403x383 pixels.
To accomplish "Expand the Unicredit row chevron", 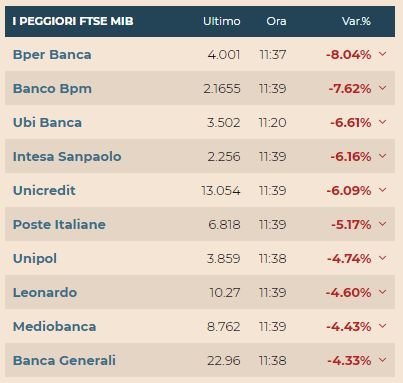I will pos(383,190).
